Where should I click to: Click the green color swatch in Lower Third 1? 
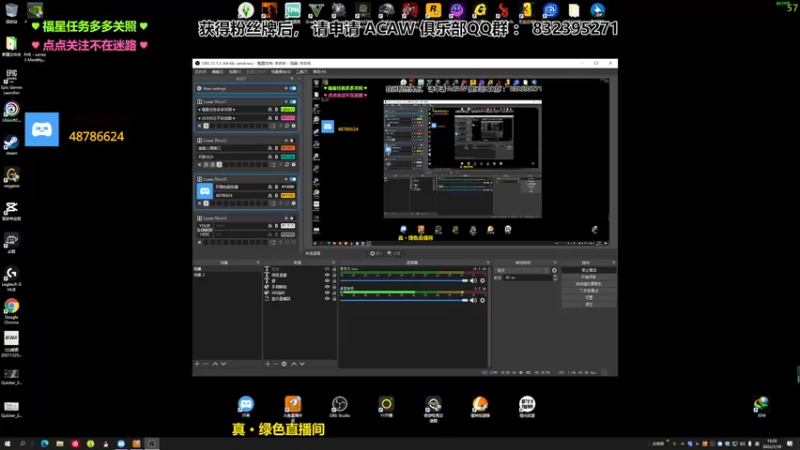click(288, 110)
